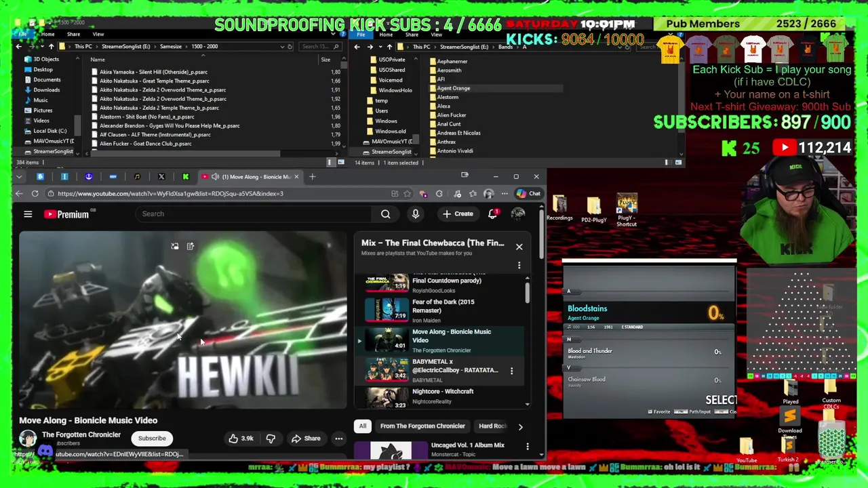This screenshot has height=488, width=868.
Task: Open browser settings and more menu
Action: (x=505, y=194)
